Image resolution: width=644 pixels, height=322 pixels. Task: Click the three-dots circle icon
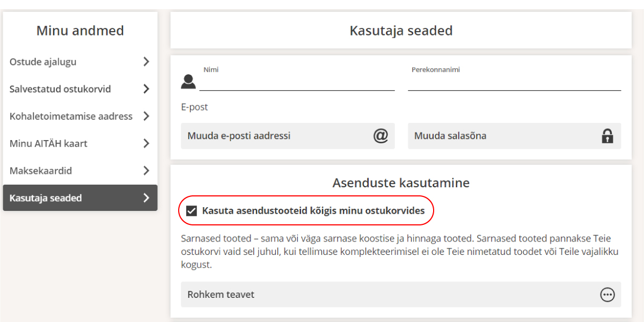point(607,295)
